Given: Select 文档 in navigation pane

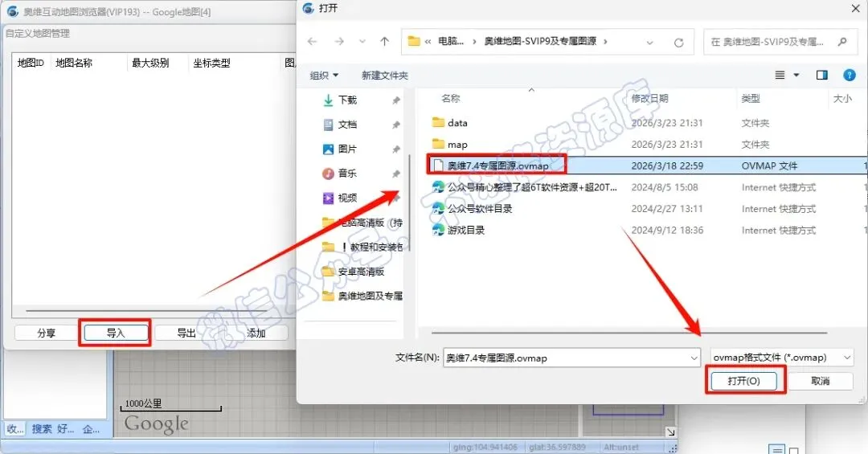Looking at the screenshot, I should pos(348,125).
